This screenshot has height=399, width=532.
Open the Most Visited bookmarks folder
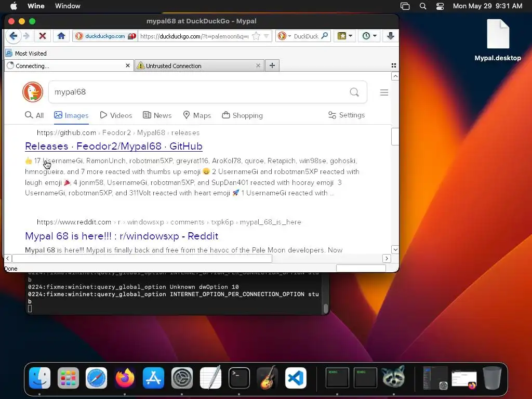tap(26, 54)
